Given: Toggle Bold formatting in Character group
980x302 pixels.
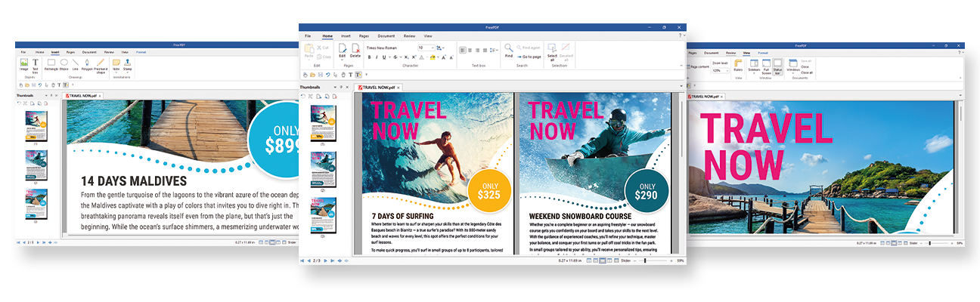Looking at the screenshot, I should click(x=369, y=57).
